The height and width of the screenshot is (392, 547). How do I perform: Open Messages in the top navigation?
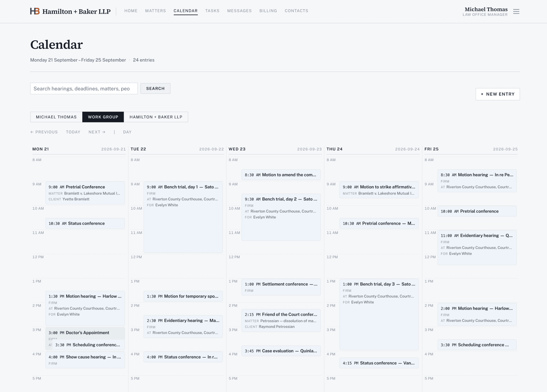coord(239,11)
